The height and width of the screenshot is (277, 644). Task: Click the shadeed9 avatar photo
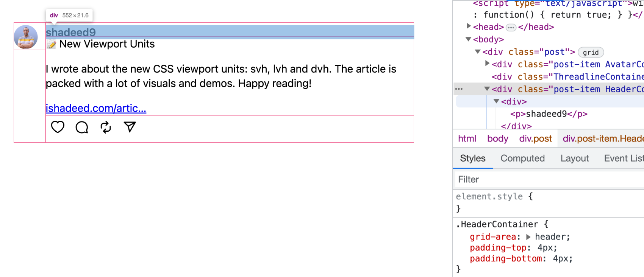tap(26, 37)
